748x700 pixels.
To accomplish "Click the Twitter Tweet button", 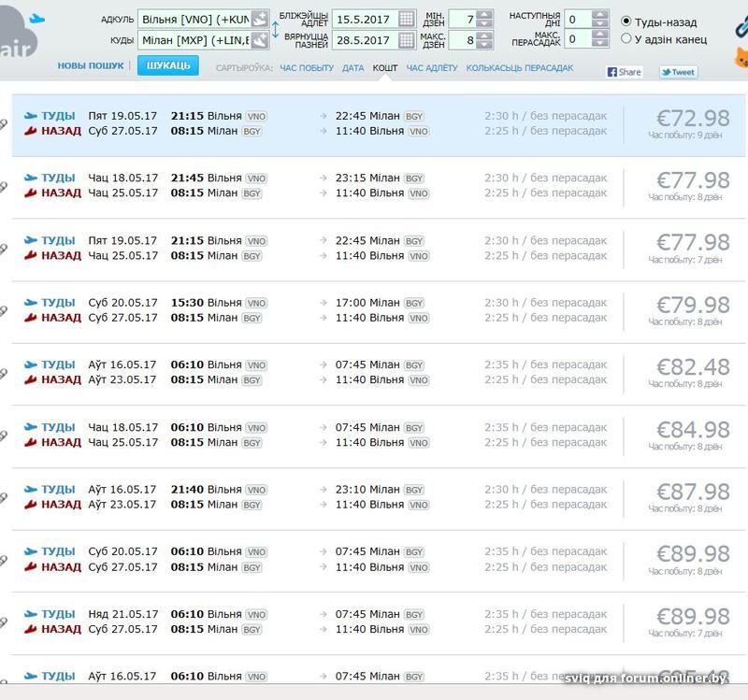I will (678, 72).
